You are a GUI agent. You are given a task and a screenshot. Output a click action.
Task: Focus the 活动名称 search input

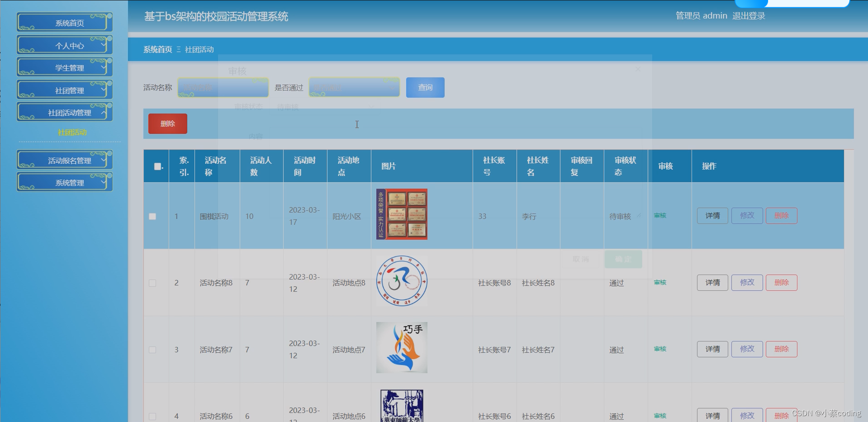pyautogui.click(x=223, y=87)
